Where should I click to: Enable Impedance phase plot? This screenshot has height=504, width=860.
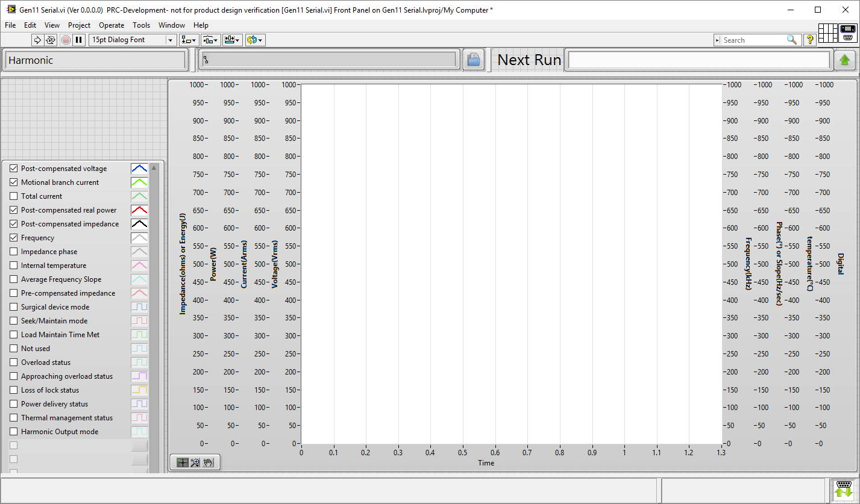tap(14, 252)
